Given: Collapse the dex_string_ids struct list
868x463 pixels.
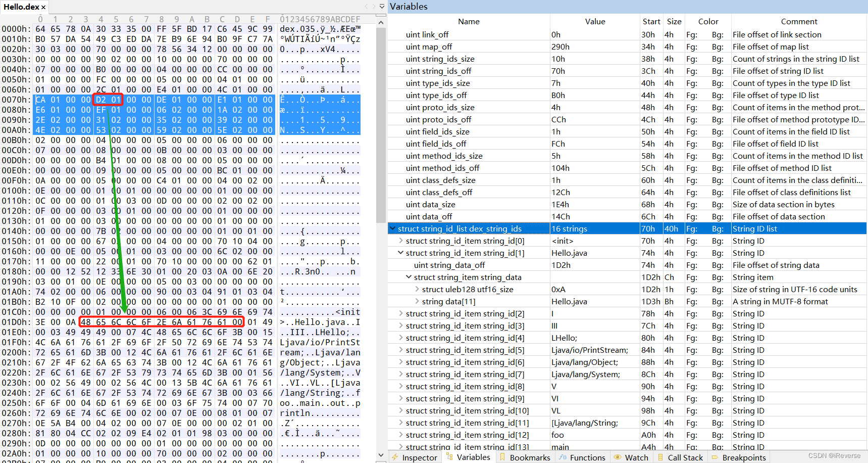Looking at the screenshot, I should tap(392, 228).
